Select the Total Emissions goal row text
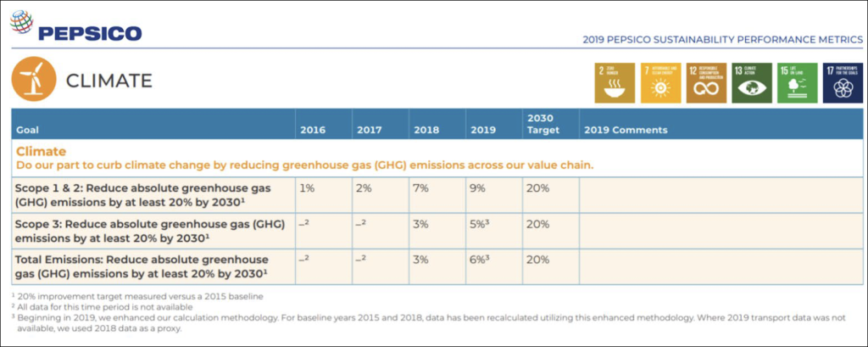This screenshot has height=347, width=868. click(144, 266)
